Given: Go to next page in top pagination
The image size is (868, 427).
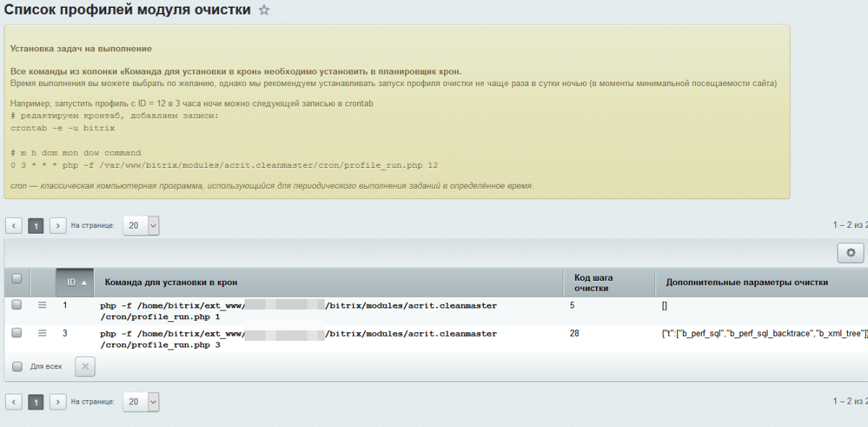Looking at the screenshot, I should pyautogui.click(x=58, y=226).
